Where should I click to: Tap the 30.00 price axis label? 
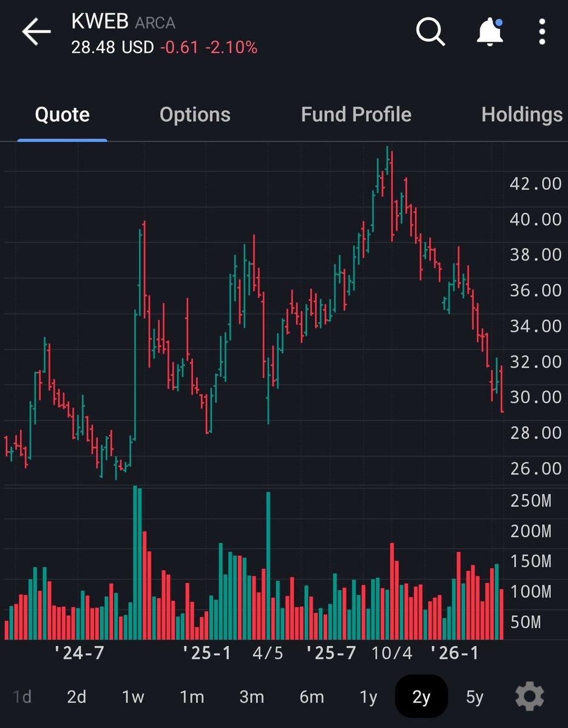pyautogui.click(x=536, y=397)
